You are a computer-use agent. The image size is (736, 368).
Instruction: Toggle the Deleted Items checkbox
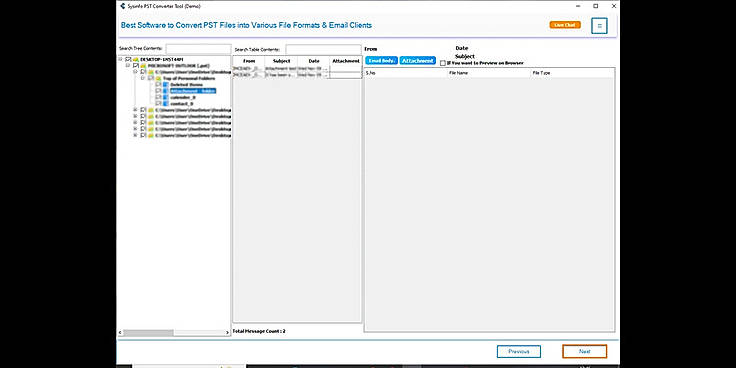pos(158,84)
